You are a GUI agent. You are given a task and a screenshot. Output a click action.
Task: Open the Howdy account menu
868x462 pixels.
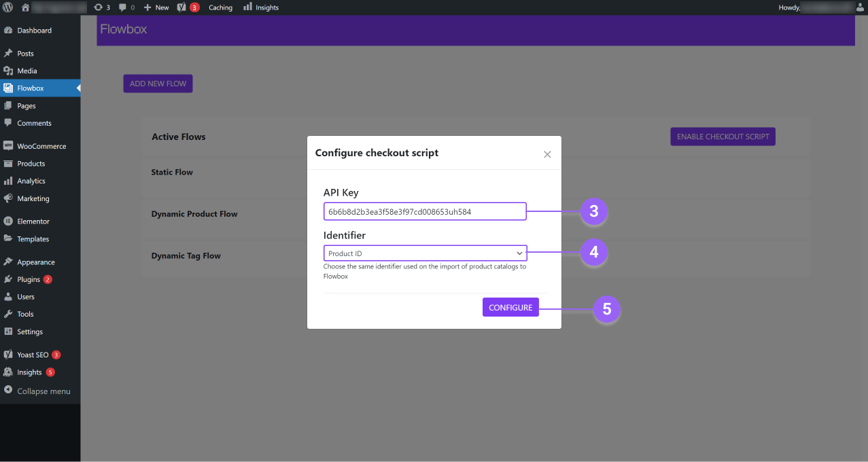821,7
